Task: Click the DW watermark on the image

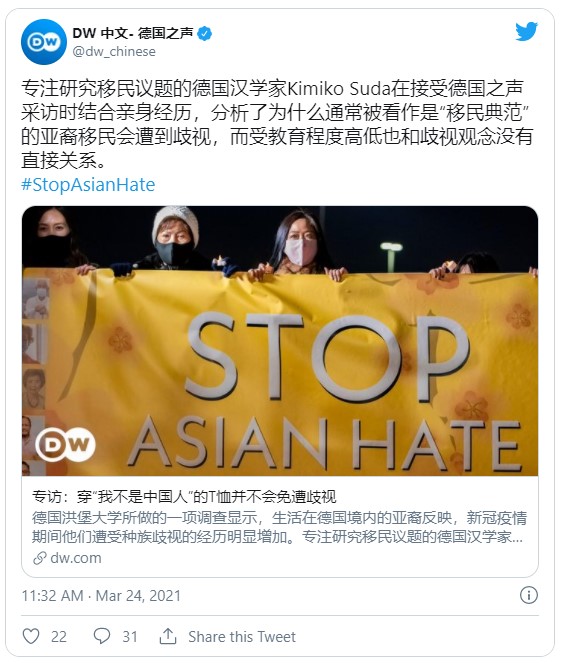Action: point(66,444)
